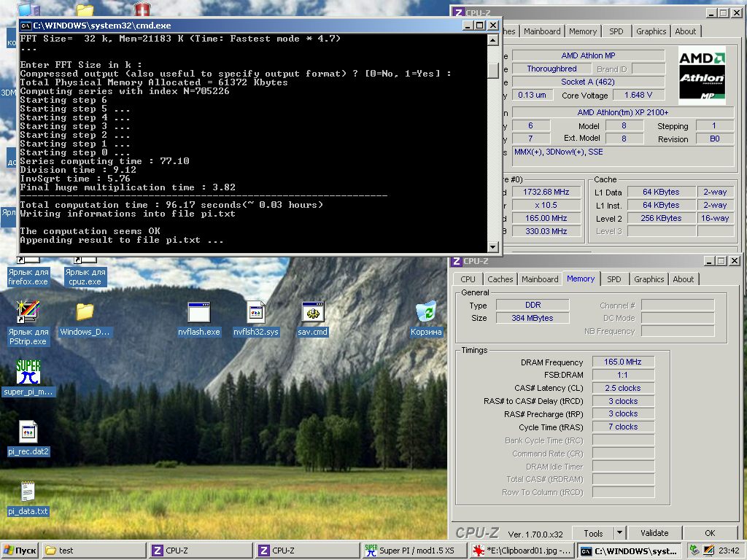Viewport: 747px width, 560px height.
Task: Select the Memory tab in lower CPU-Z
Action: [581, 279]
